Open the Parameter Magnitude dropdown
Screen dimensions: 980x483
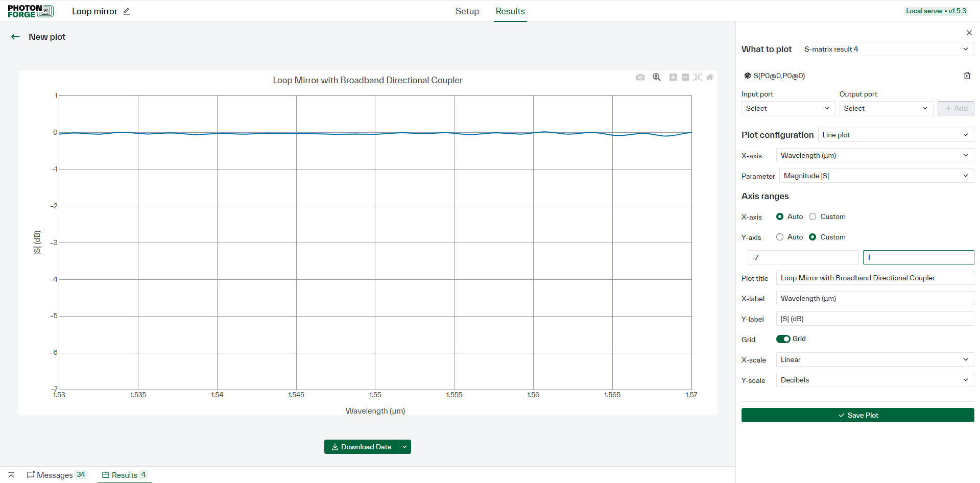coord(876,176)
